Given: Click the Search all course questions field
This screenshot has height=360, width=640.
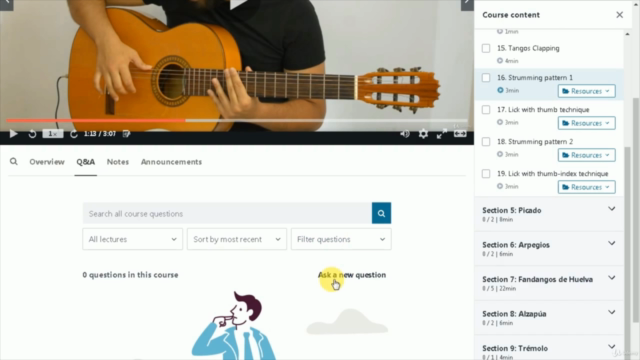Looking at the screenshot, I should [x=227, y=213].
